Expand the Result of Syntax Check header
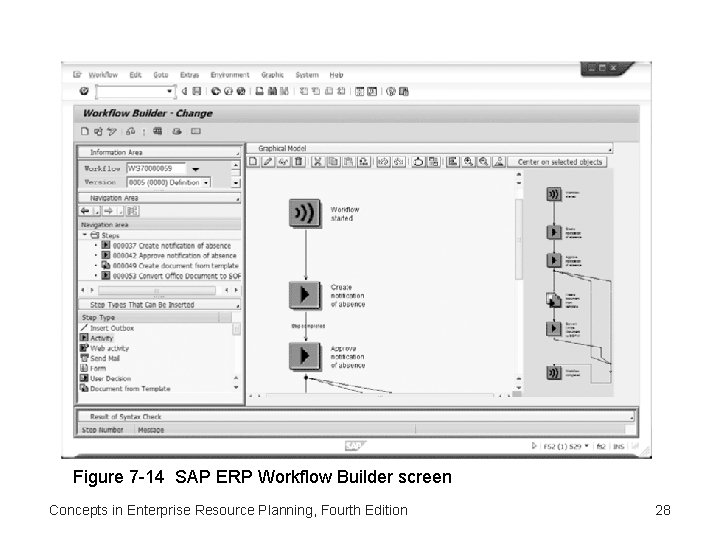 [x=355, y=416]
